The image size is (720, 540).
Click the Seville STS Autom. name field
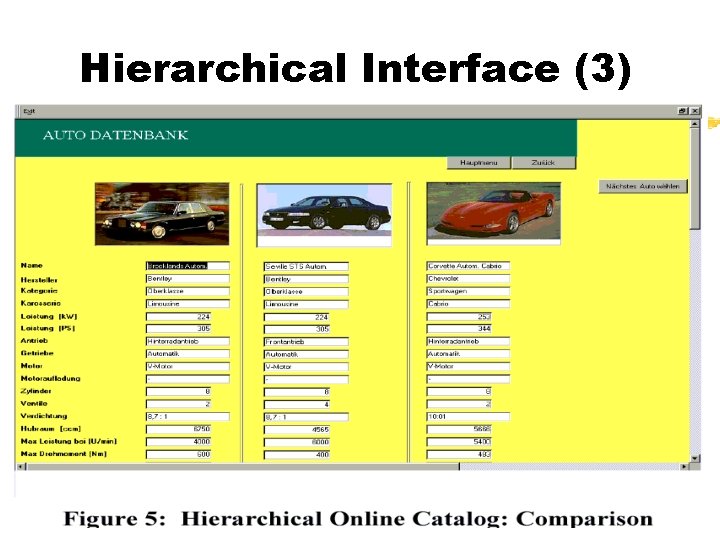[x=306, y=266]
